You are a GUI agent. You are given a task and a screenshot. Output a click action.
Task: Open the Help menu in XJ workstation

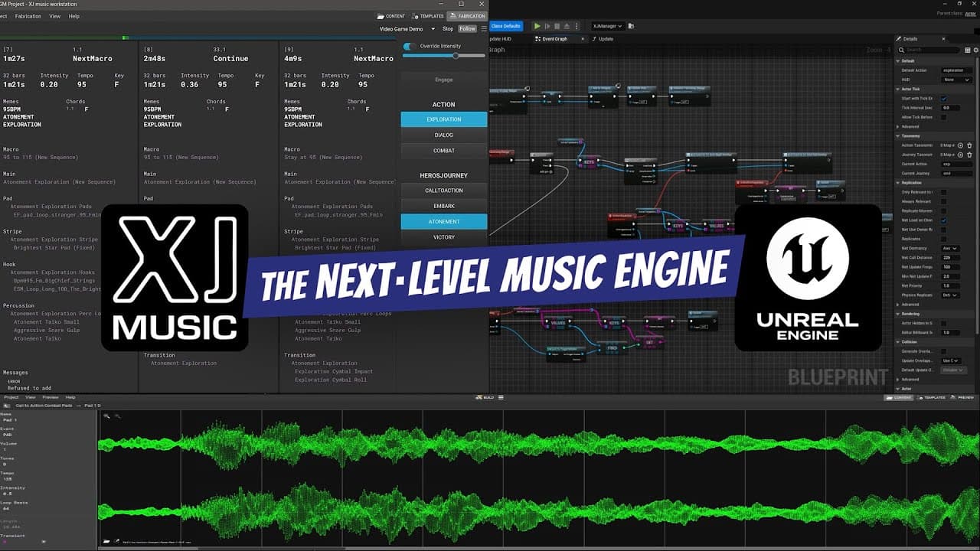point(74,16)
